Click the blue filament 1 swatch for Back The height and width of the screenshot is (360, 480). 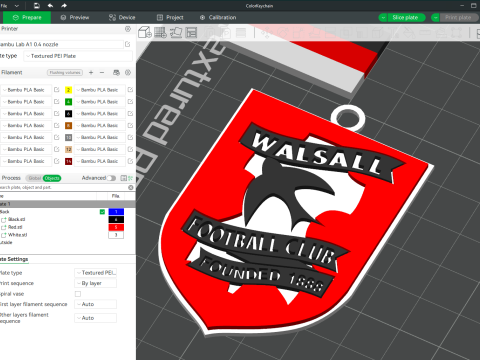coord(116,212)
